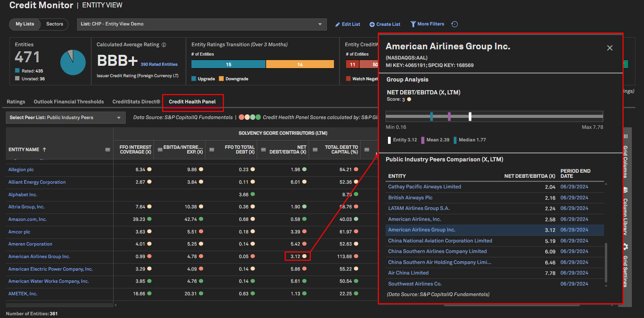Viewport: 644px width, 318px height.
Task: Open the Grid Settings side panel
Action: (x=626, y=266)
